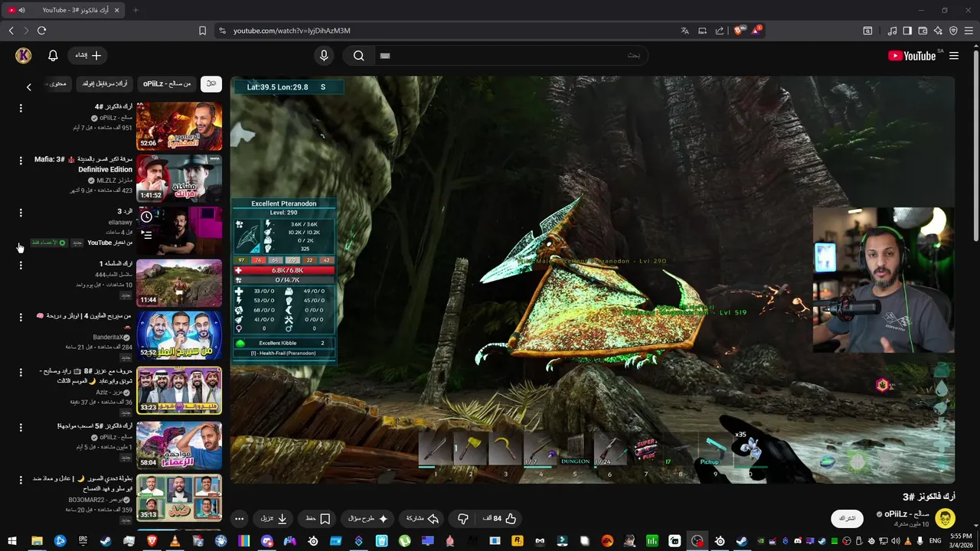The image size is (980, 551).
Task: Open options for 'أرك فالكونز #4' video
Action: click(21, 108)
